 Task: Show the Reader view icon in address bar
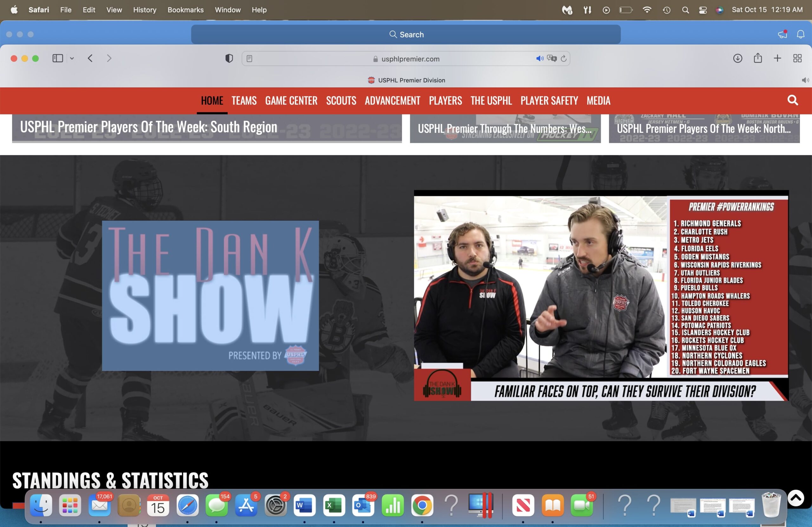click(249, 59)
